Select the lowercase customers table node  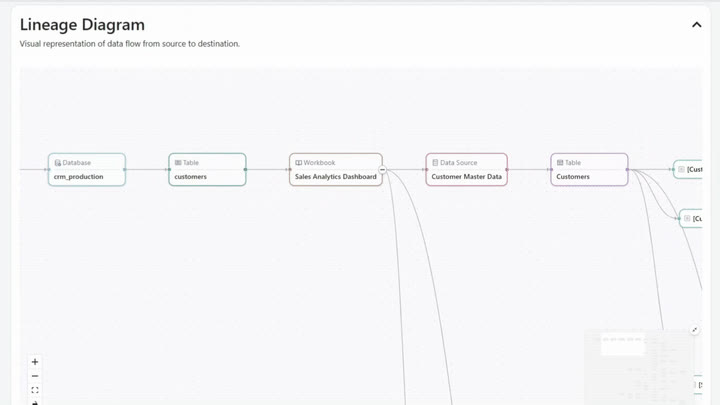click(x=207, y=169)
